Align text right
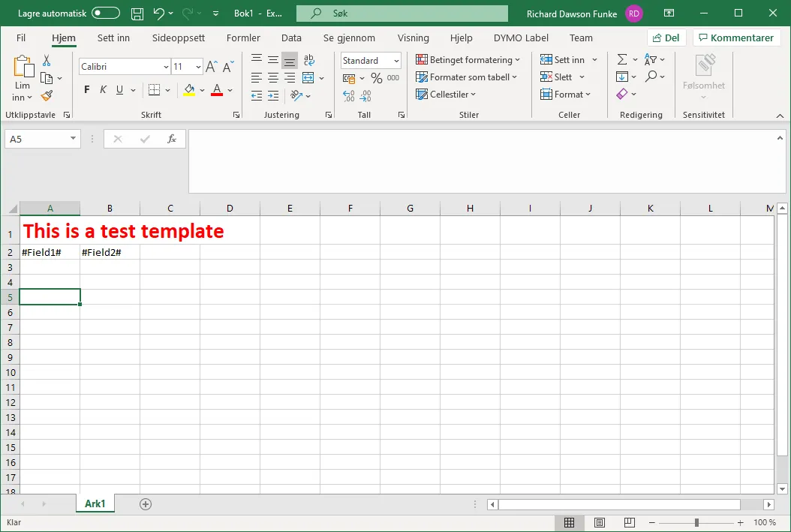Image resolution: width=791 pixels, height=532 pixels. coord(290,77)
